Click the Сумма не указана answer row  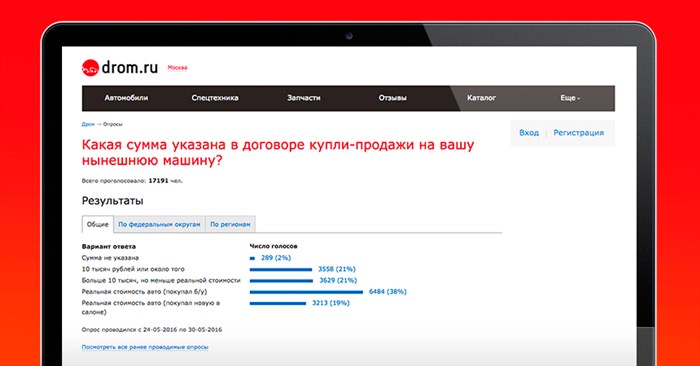[x=110, y=258]
